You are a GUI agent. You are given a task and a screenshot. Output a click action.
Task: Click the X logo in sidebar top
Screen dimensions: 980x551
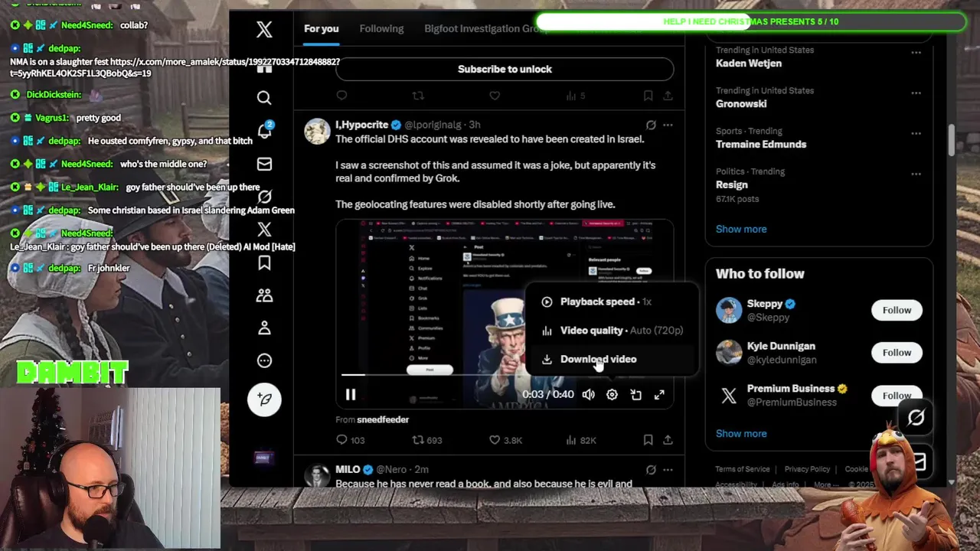click(264, 30)
